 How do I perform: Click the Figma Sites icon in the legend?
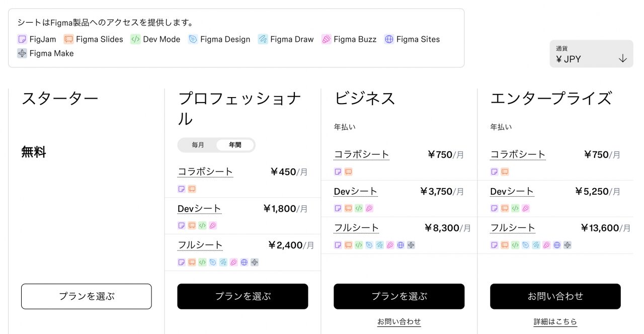click(389, 39)
